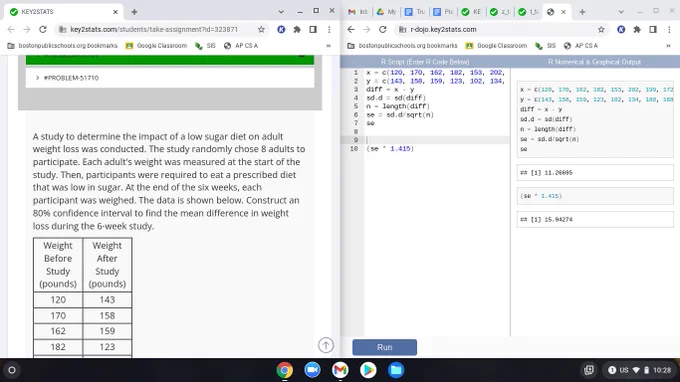Click output value 11.26695
The image size is (680, 382).
pyautogui.click(x=558, y=173)
